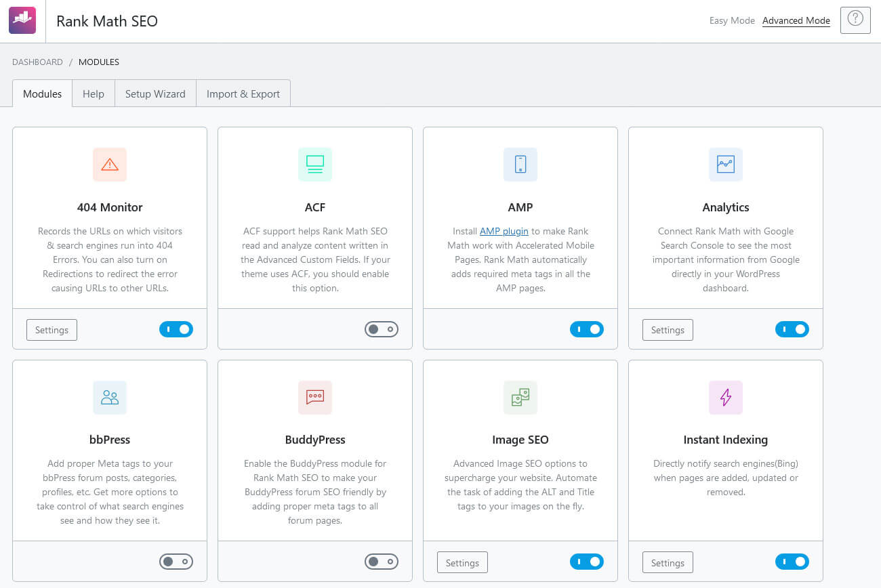The width and height of the screenshot is (881, 588).
Task: Enable the BuddyPress module toggle
Action: [x=382, y=562]
